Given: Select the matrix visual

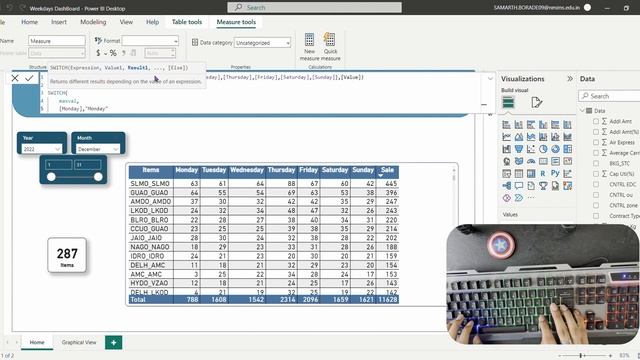Looking at the screenshot, I should click(531, 174).
